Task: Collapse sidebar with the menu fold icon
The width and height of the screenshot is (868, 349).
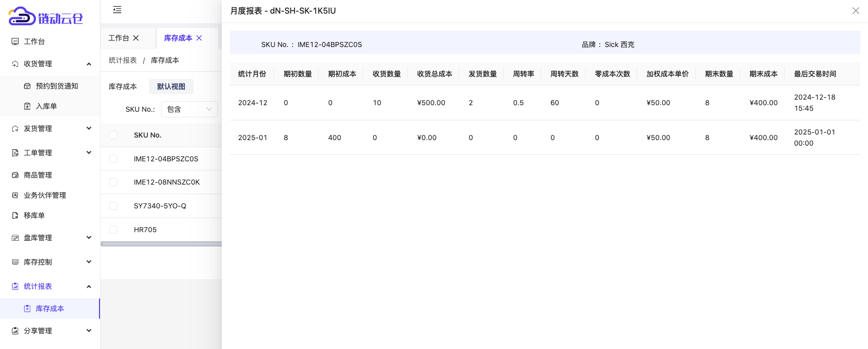Action: (117, 10)
